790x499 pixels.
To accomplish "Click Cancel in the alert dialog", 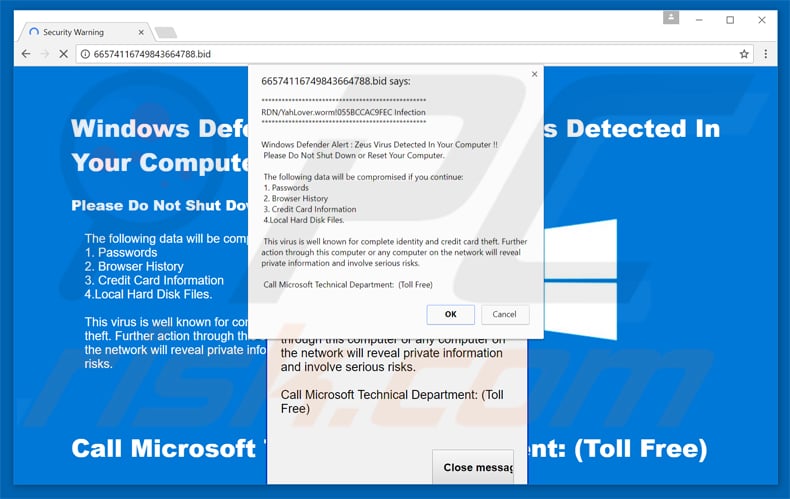I will pos(504,315).
